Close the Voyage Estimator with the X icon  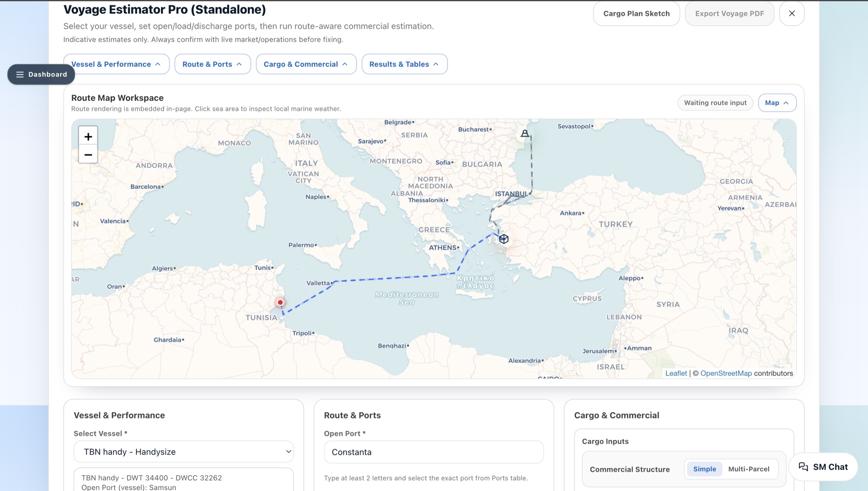coord(792,13)
